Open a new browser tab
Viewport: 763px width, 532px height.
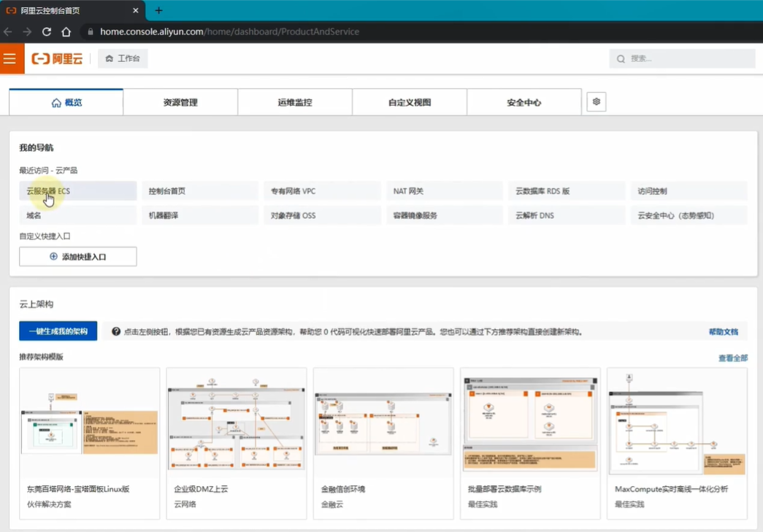(158, 10)
